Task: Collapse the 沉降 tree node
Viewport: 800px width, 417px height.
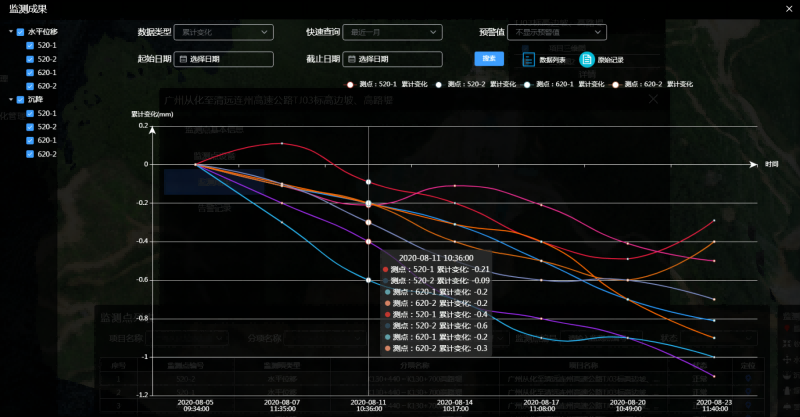Action: point(10,100)
